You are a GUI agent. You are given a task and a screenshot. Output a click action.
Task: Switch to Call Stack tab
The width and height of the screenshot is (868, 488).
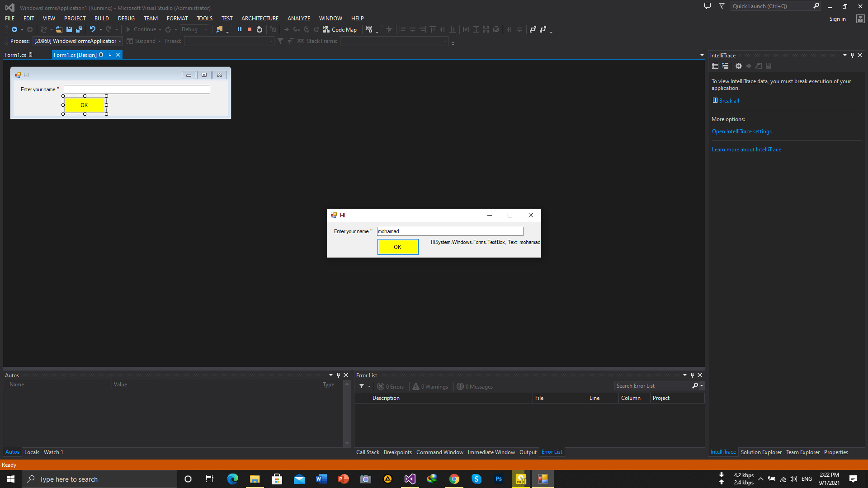(368, 452)
